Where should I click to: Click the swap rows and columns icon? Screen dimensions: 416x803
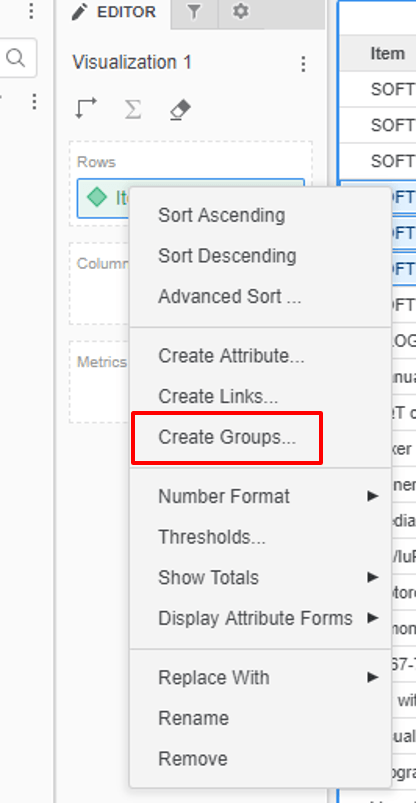pos(86,109)
